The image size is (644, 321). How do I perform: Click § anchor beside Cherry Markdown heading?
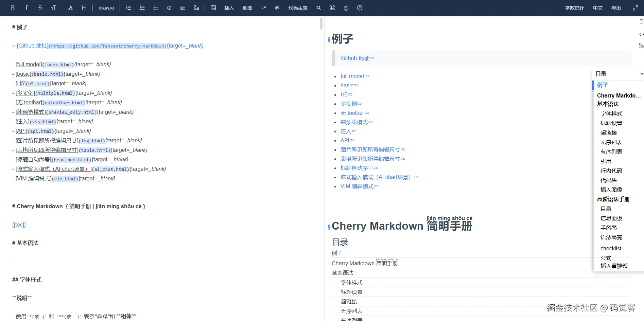(x=329, y=227)
